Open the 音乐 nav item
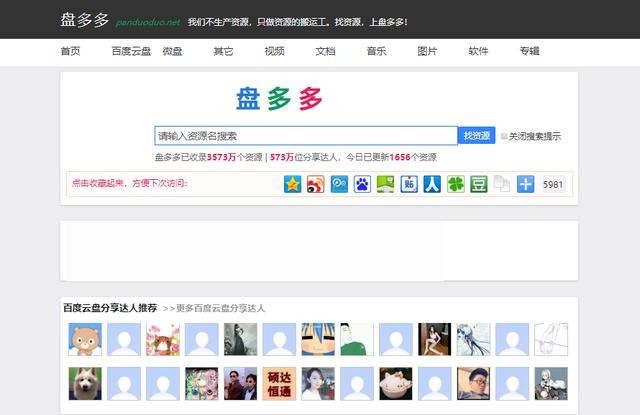640x415 pixels. click(x=376, y=51)
